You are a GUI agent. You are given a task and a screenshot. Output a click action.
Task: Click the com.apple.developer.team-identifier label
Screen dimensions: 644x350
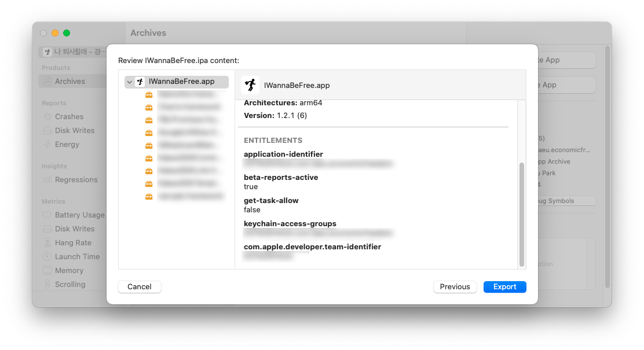tap(312, 246)
